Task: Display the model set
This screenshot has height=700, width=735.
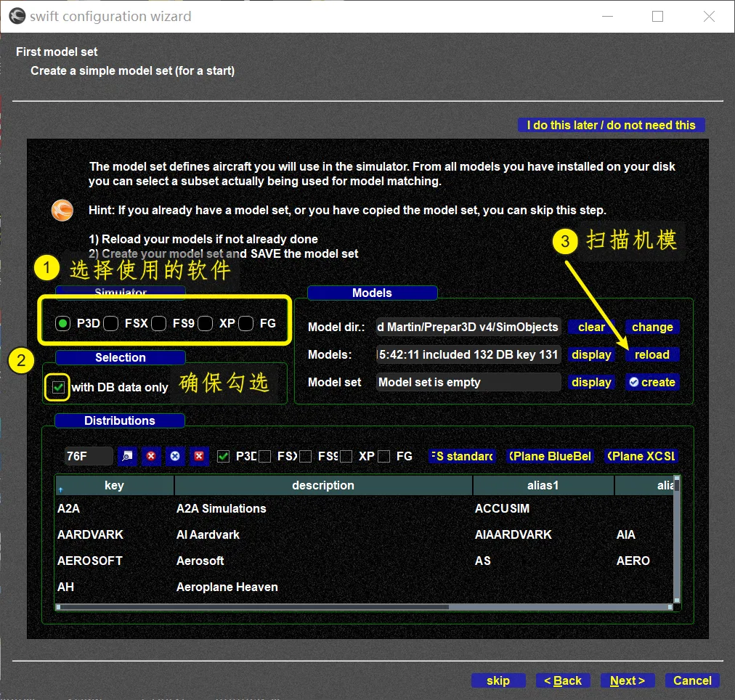Action: 591,383
